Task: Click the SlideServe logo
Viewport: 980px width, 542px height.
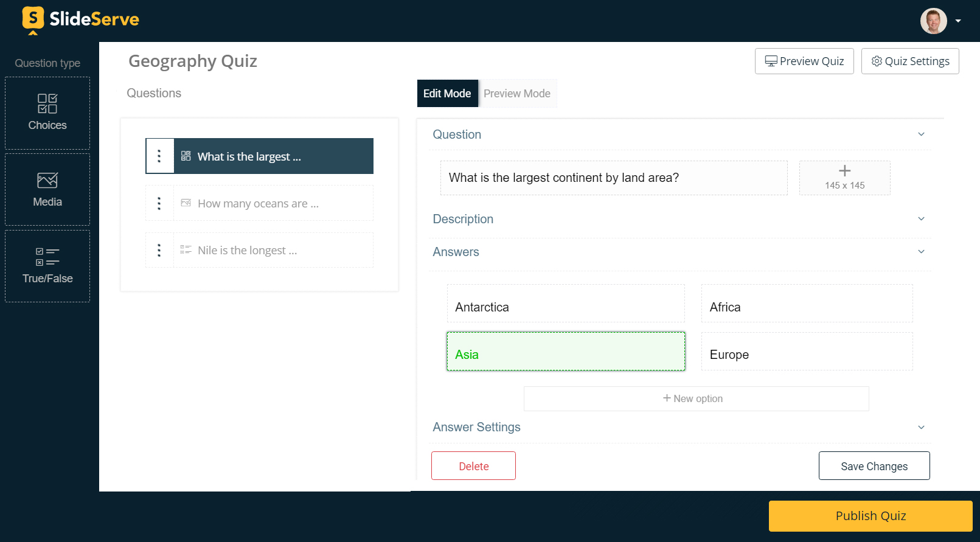Action: coord(81,19)
